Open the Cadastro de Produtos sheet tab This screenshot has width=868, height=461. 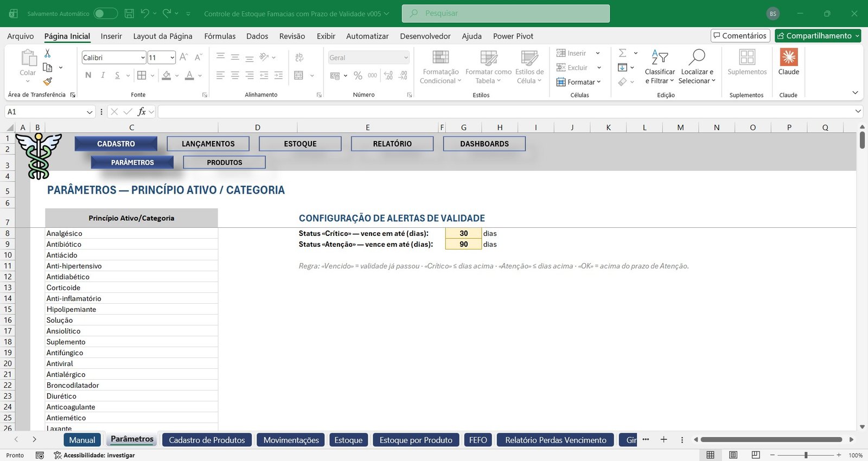tap(207, 440)
